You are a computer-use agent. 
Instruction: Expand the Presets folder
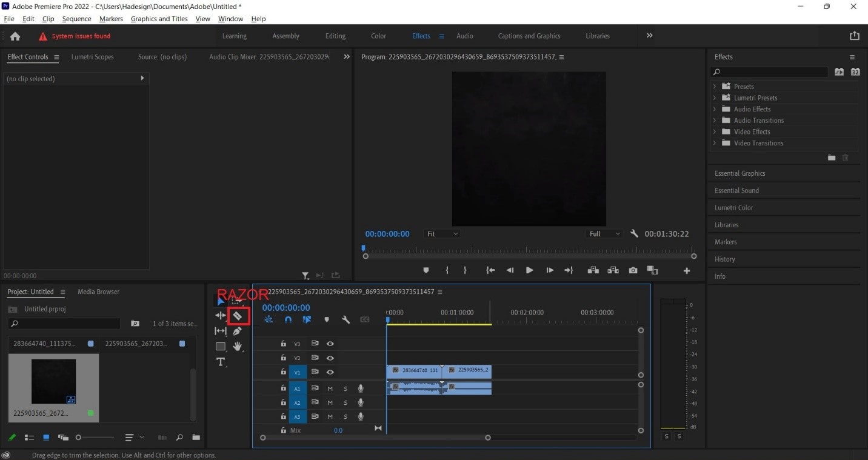(715, 87)
